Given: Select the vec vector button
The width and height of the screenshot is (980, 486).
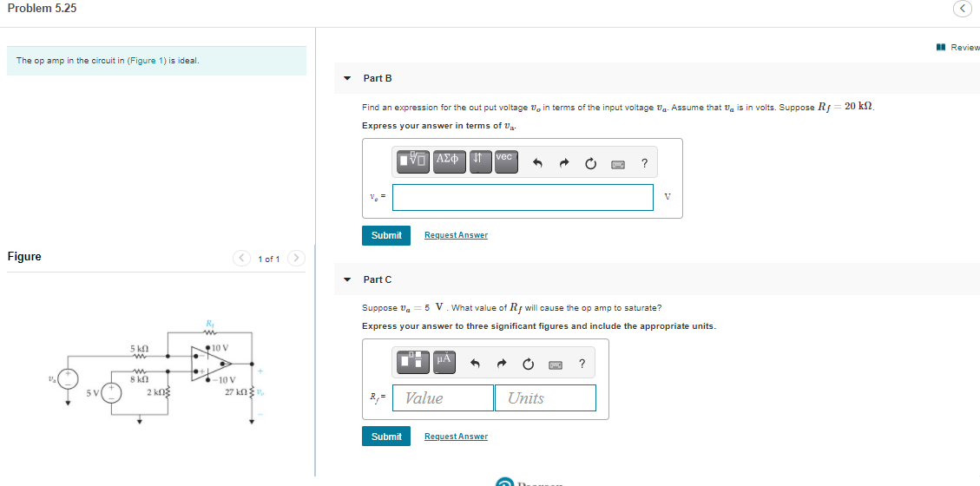Looking at the screenshot, I should (506, 161).
